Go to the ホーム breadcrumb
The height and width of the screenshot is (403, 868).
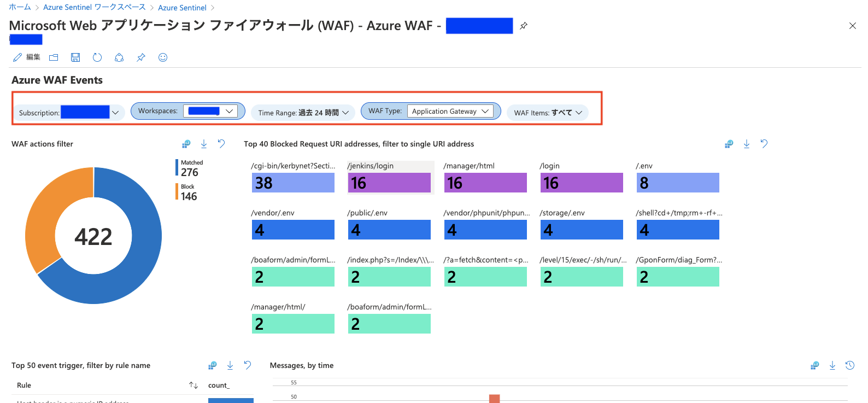(20, 7)
